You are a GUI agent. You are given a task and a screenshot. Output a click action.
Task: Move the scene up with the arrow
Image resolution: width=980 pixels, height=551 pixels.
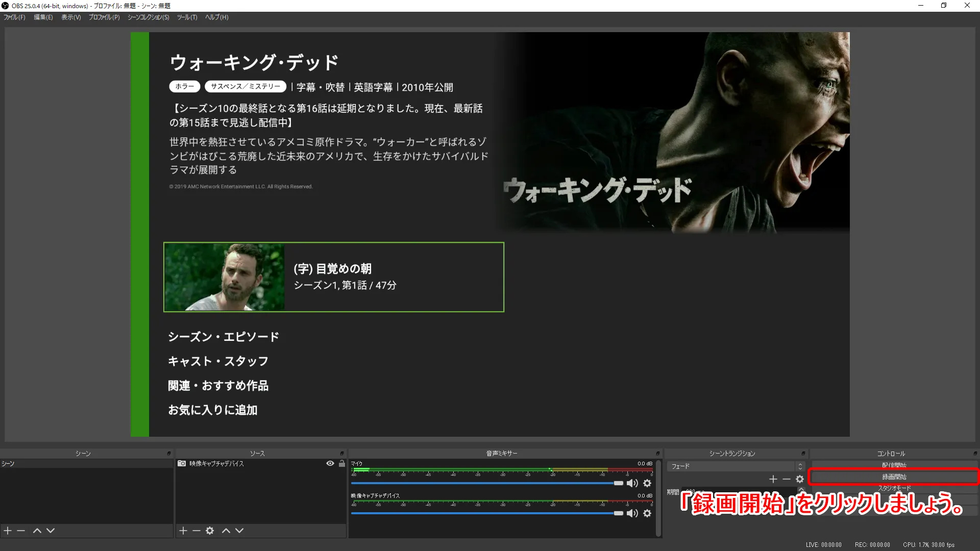[37, 531]
